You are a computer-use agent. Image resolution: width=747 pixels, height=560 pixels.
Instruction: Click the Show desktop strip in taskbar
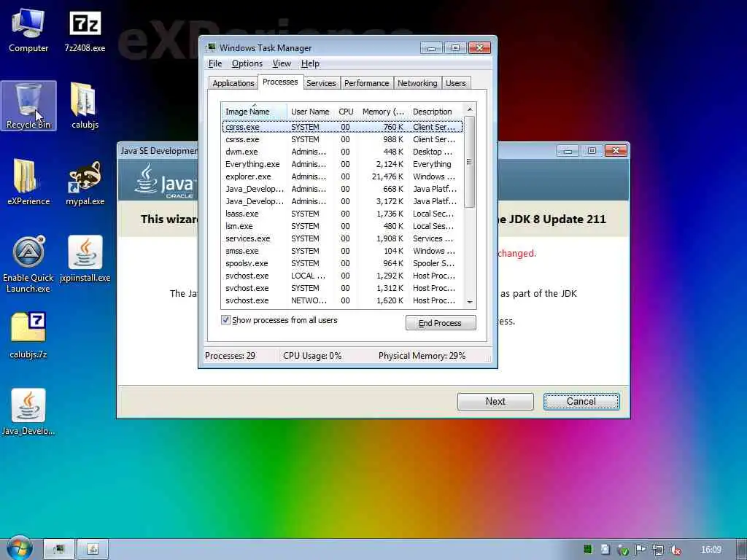741,550
